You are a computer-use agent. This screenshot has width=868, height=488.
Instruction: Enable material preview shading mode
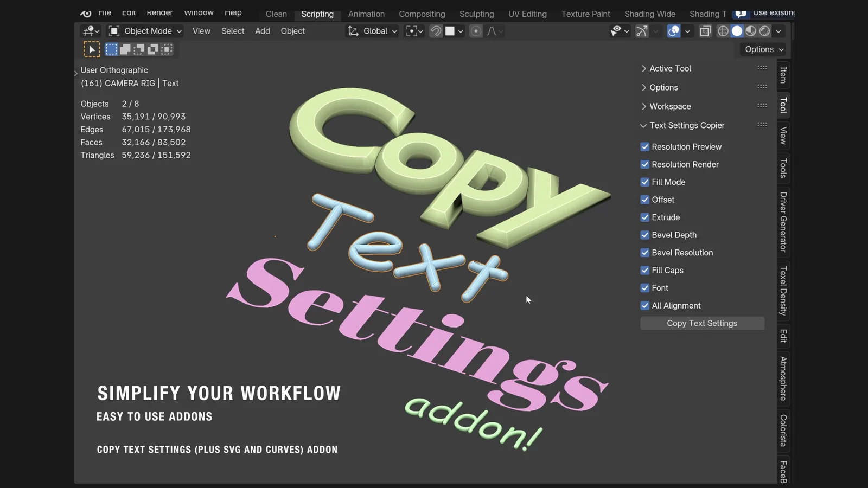click(x=751, y=31)
